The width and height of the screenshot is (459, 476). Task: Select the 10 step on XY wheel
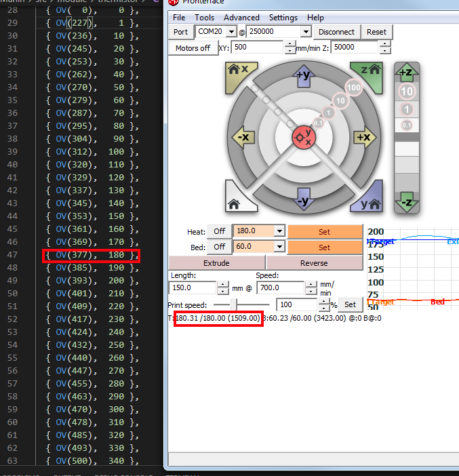340,101
